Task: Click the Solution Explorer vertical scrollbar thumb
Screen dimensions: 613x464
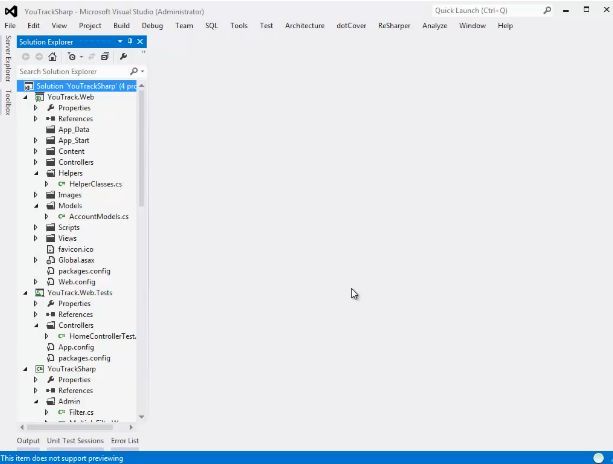Action: coord(142,148)
